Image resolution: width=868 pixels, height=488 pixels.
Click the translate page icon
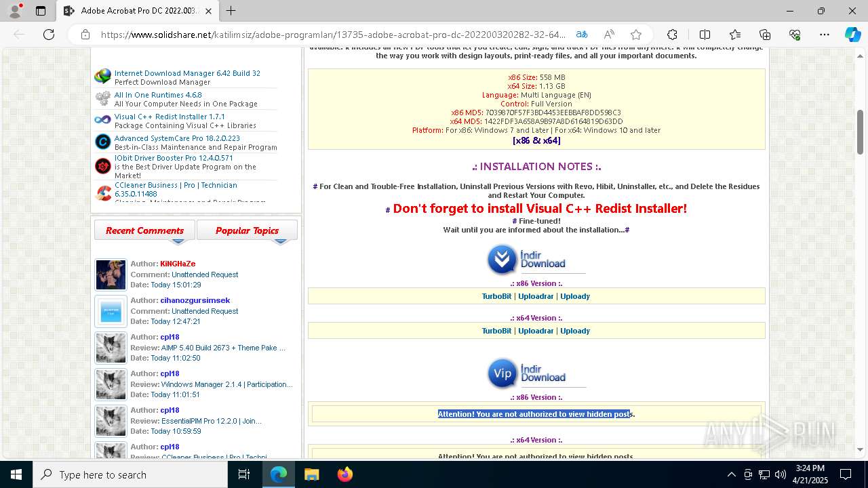click(582, 35)
